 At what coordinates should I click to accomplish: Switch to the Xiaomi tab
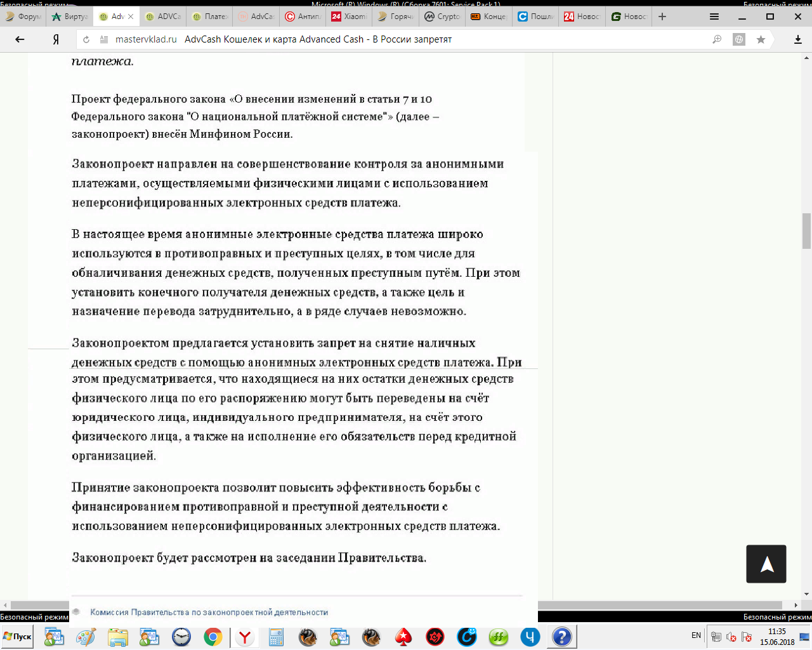349,17
